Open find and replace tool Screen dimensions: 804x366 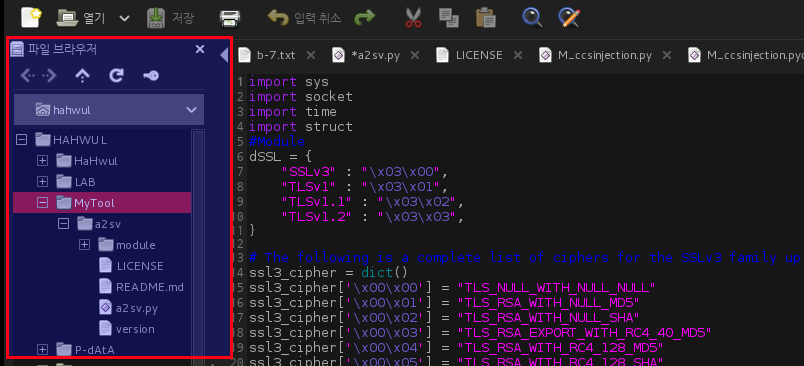click(569, 18)
